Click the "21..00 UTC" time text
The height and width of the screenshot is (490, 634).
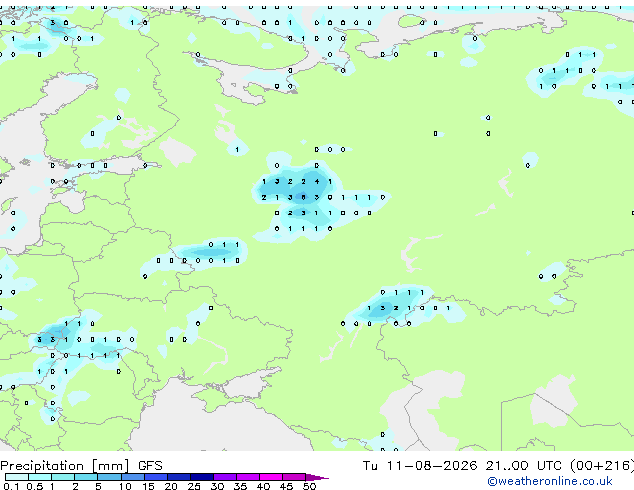524,465
